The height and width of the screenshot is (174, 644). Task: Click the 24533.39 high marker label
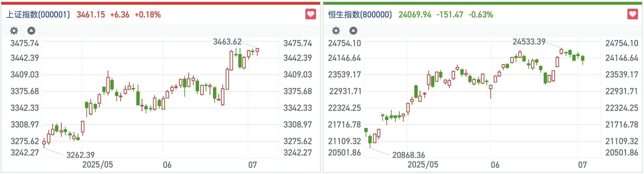point(529,42)
